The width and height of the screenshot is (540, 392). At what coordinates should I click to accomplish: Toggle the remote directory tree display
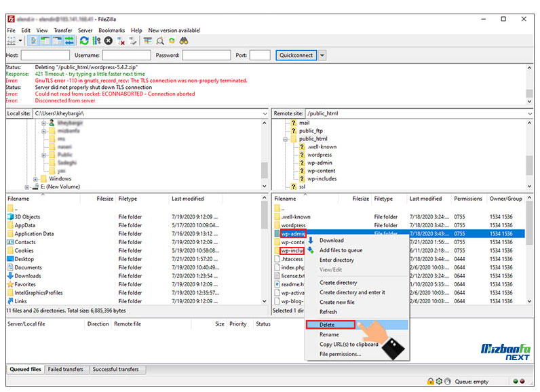[x=57, y=41]
